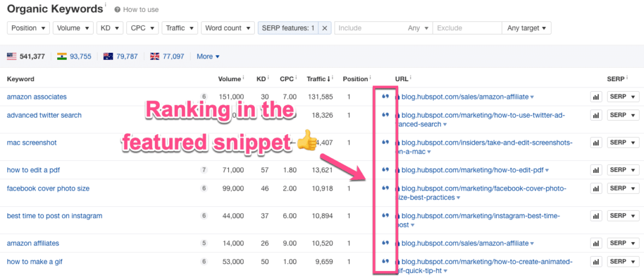The height and width of the screenshot is (278, 644).
Task: Click the Include keywords input field
Action: click(x=370, y=28)
